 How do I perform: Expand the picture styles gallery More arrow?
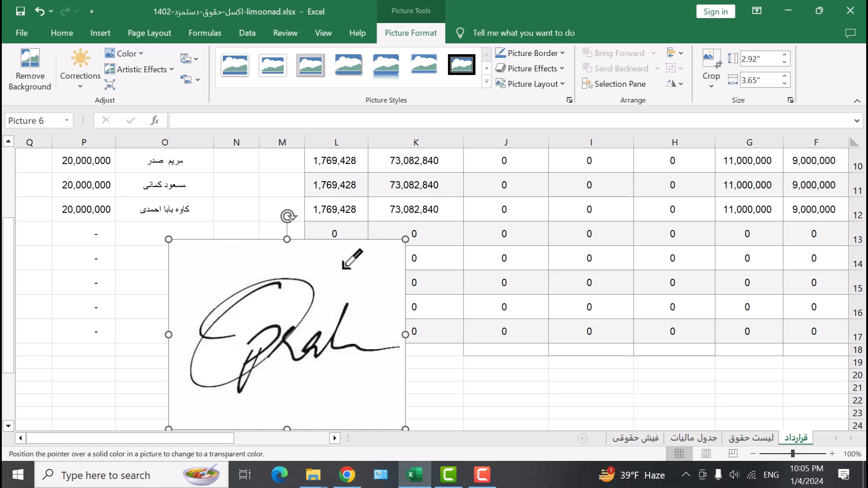[x=486, y=82]
